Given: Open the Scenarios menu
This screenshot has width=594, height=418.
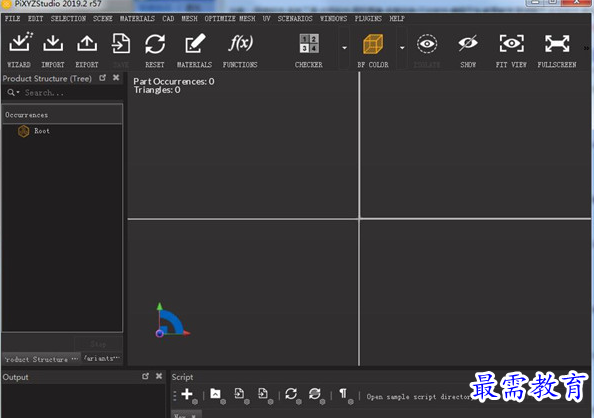Looking at the screenshot, I should click(x=295, y=19).
